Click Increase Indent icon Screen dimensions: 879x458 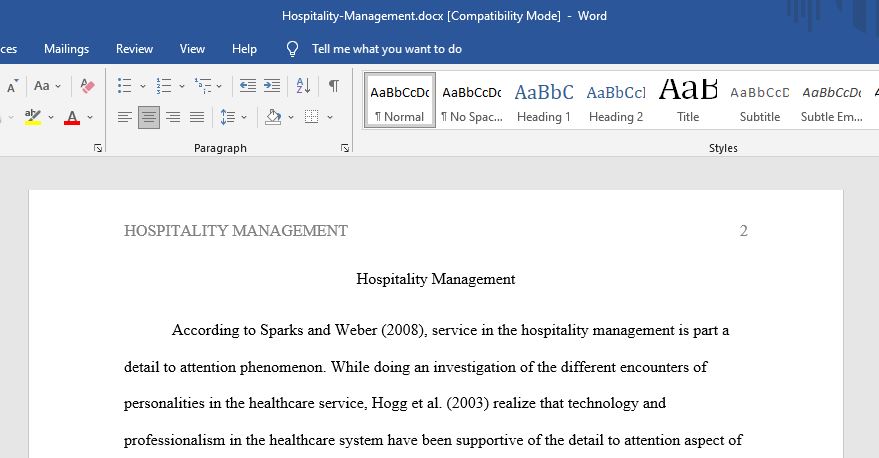coord(272,86)
